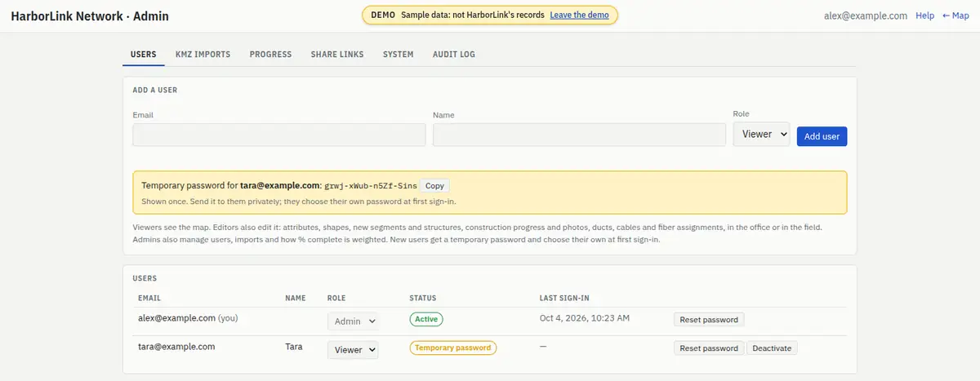Open the new-user Role dropdown
The image size is (980, 381).
[x=761, y=135]
